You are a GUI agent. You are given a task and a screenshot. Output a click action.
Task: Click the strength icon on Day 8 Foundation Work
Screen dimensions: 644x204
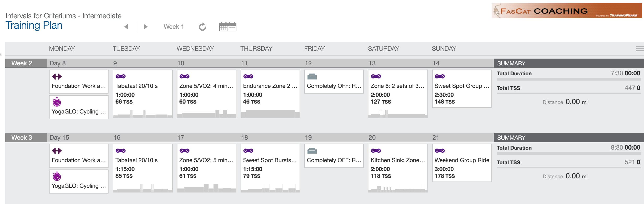pyautogui.click(x=57, y=77)
